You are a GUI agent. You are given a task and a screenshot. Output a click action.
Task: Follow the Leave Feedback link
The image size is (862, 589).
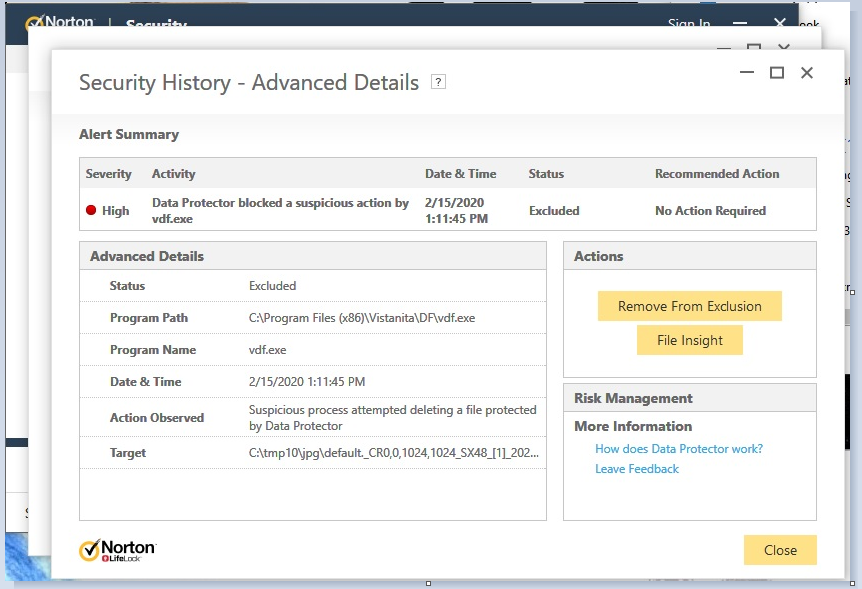636,469
